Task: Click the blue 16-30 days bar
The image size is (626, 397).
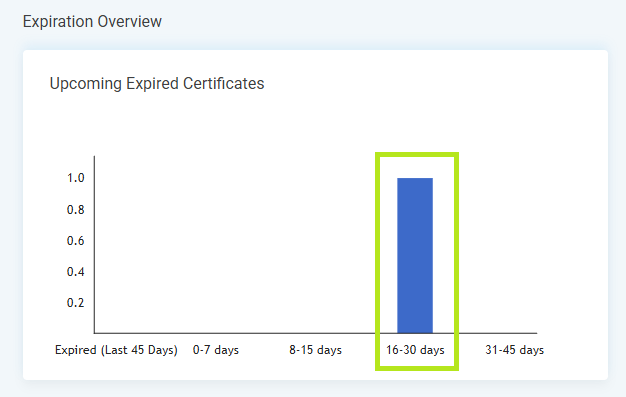Action: [415, 256]
